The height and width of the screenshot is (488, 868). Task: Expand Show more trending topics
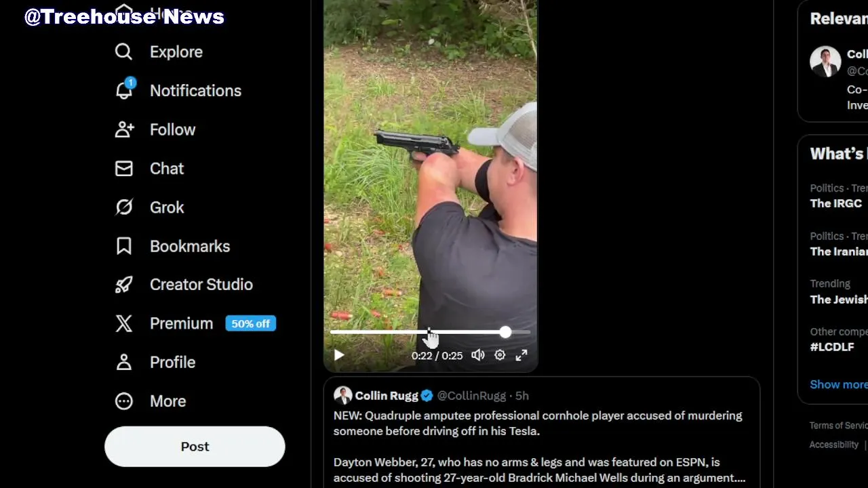[838, 384]
